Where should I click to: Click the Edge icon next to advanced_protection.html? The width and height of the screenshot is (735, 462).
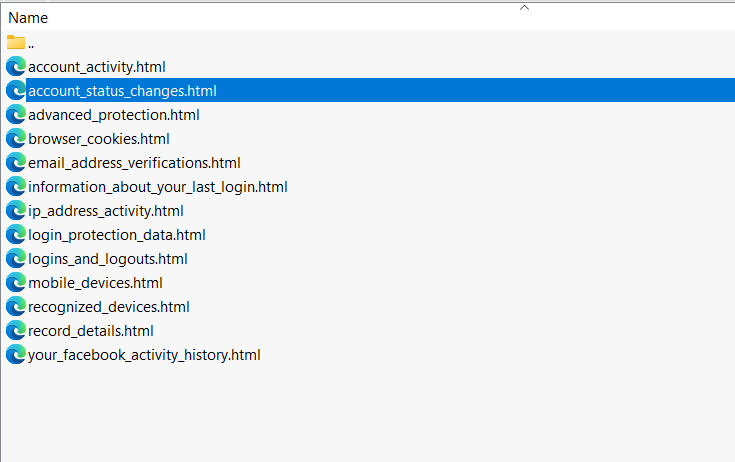(x=15, y=115)
